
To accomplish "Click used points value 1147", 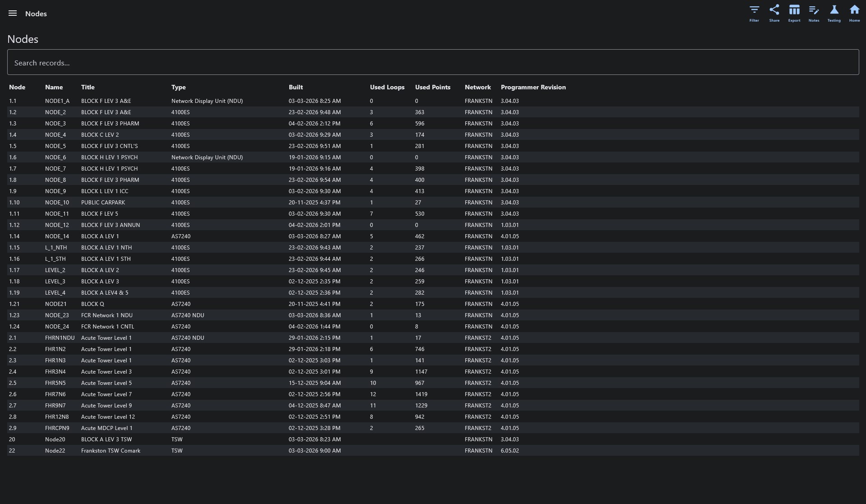I will (x=421, y=372).
